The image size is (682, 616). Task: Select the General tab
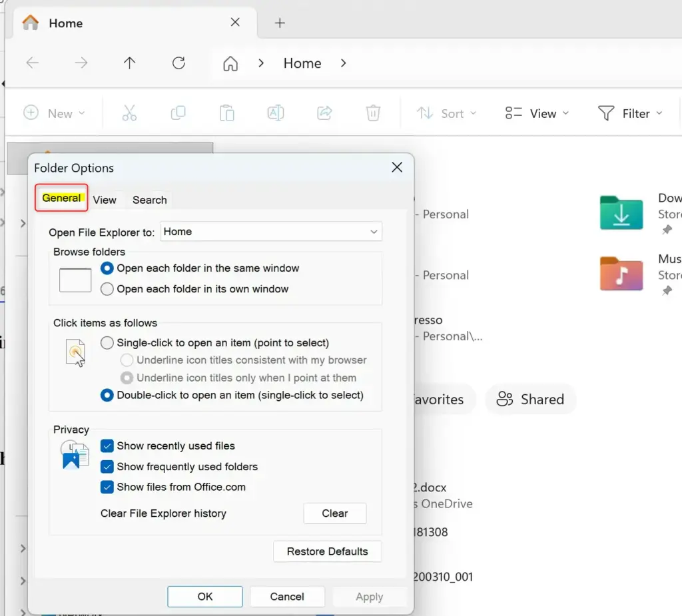61,198
